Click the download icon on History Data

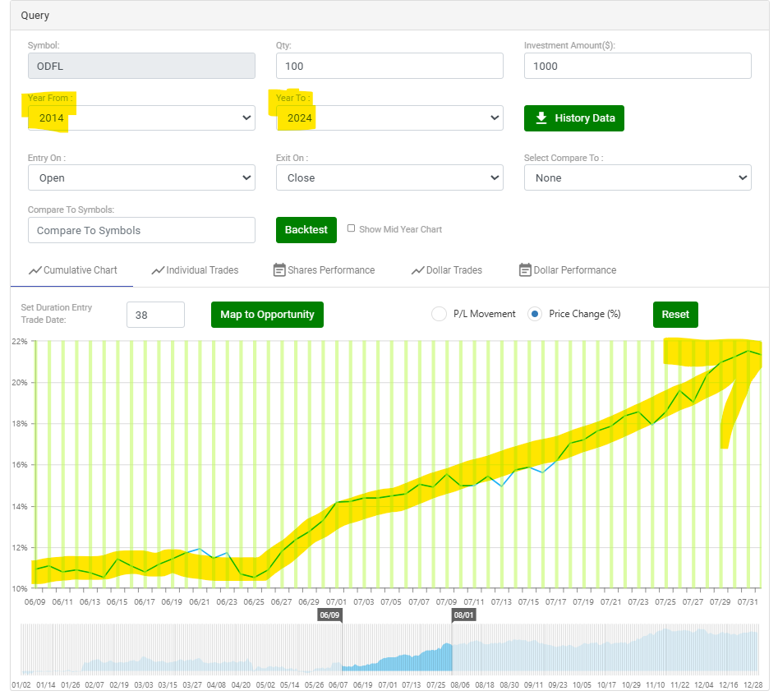click(x=541, y=118)
